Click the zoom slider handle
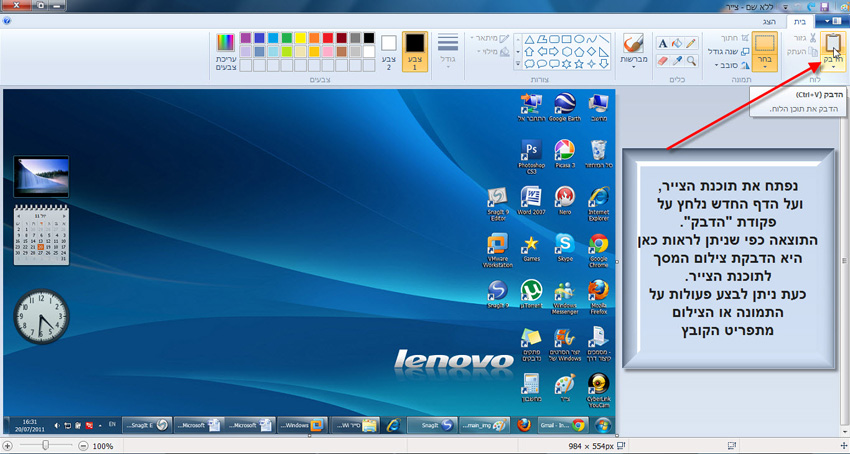Screen dimensions: 850x454 point(46,445)
